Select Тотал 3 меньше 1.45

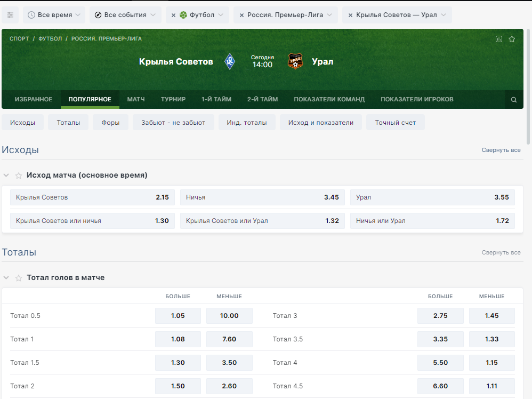pos(491,316)
